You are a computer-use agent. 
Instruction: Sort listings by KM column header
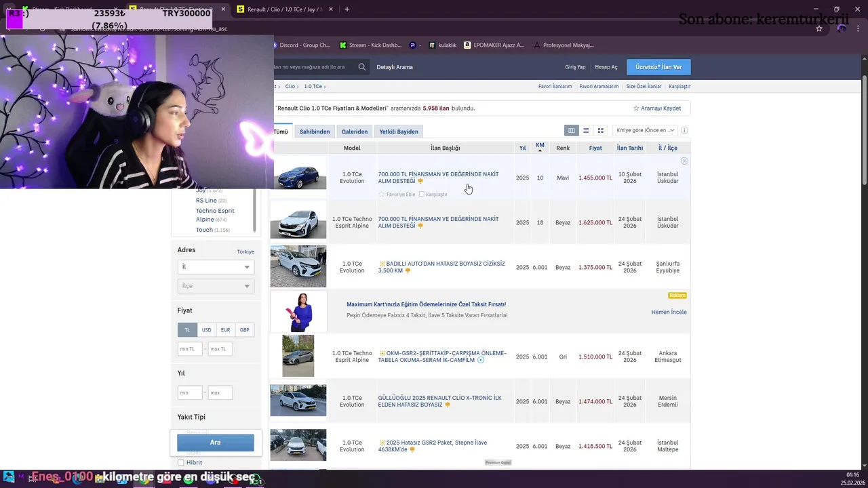[x=540, y=147]
